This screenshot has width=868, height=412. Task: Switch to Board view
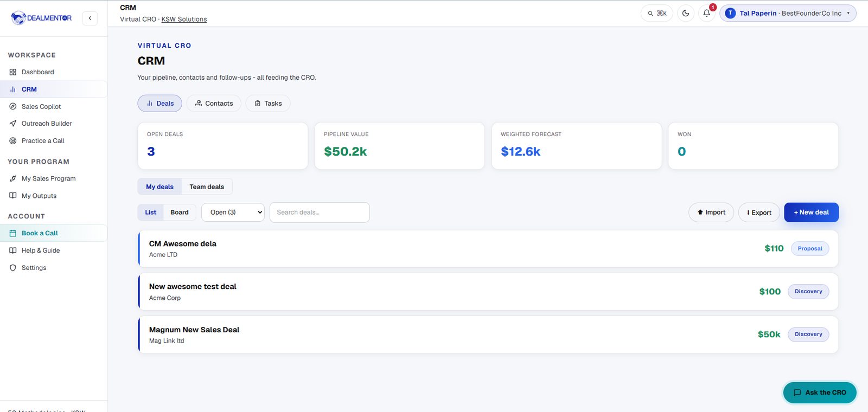(x=180, y=213)
